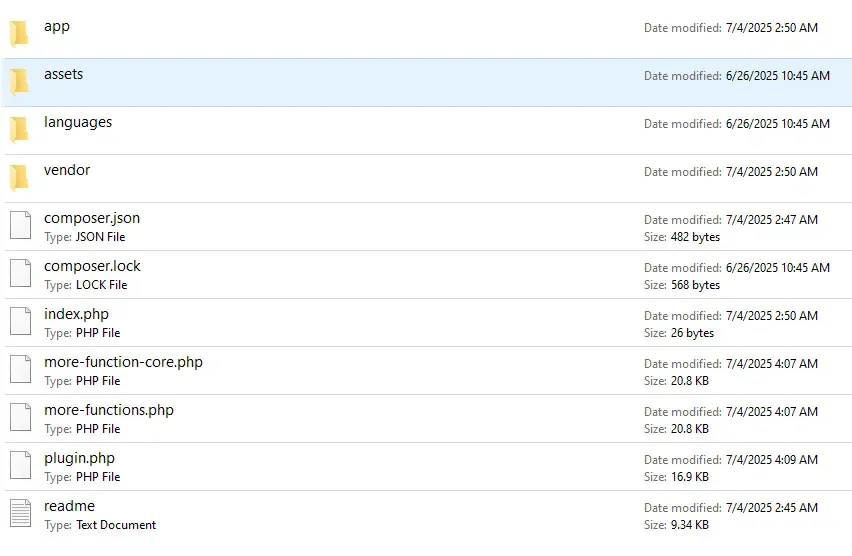Click the assets folder's modified date
Image resolution: width=852 pixels, height=556 pixels.
click(777, 76)
